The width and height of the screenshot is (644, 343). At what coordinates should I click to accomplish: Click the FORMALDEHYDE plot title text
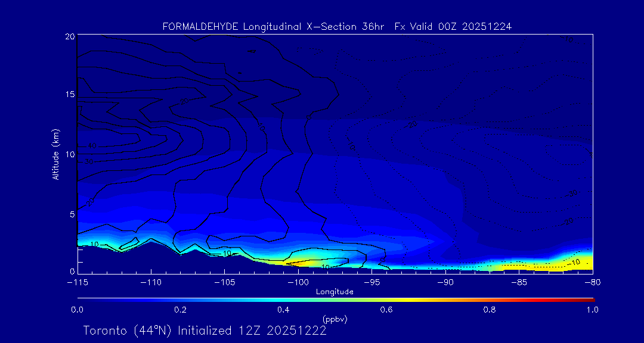pos(337,26)
